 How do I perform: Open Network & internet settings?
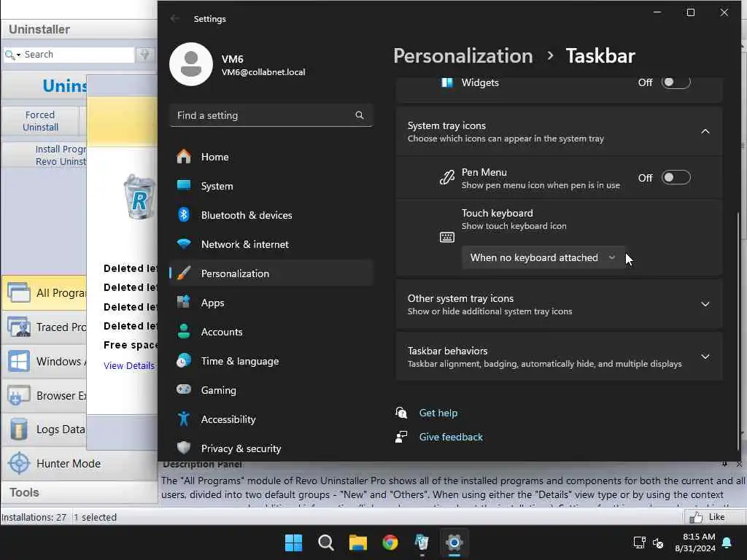coord(271,244)
